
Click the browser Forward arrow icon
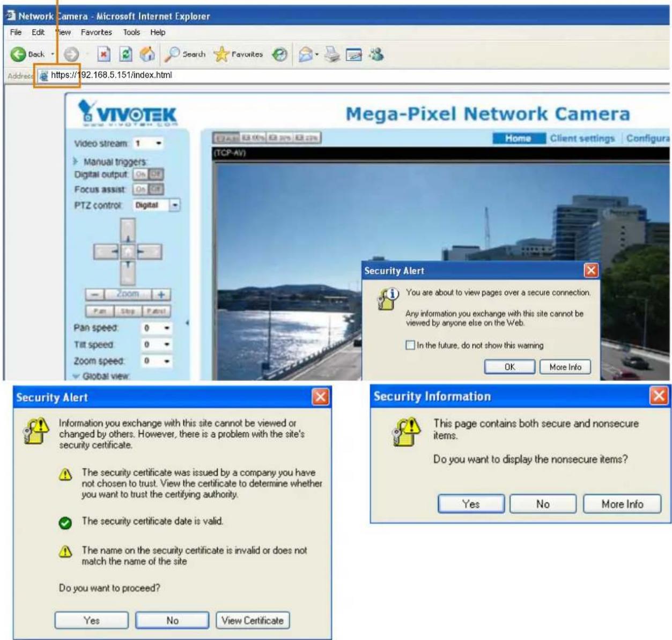[71, 54]
